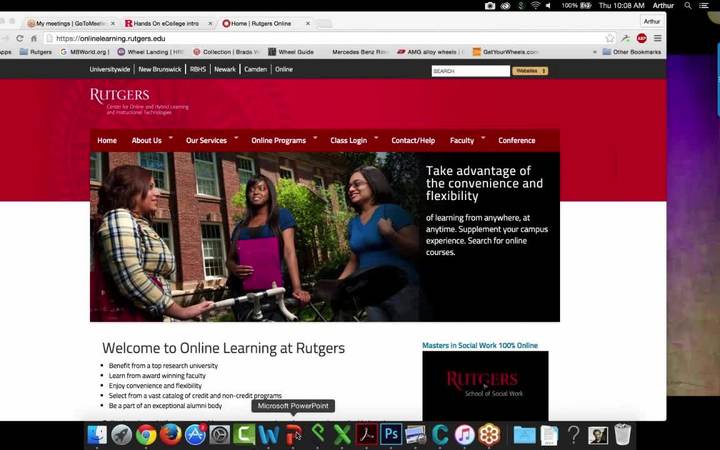Viewport: 720px width, 450px height.
Task: Open Launchpad rocket icon in dock
Action: (x=122, y=434)
